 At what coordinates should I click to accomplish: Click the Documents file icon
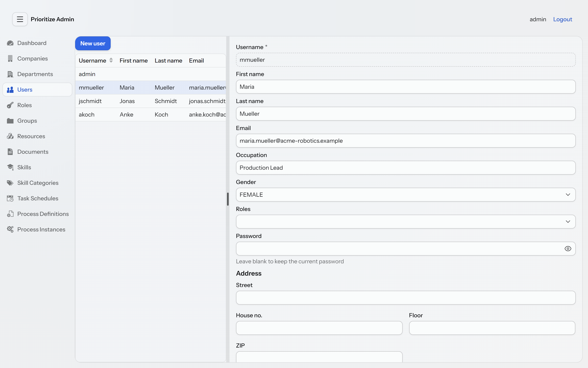pos(10,152)
